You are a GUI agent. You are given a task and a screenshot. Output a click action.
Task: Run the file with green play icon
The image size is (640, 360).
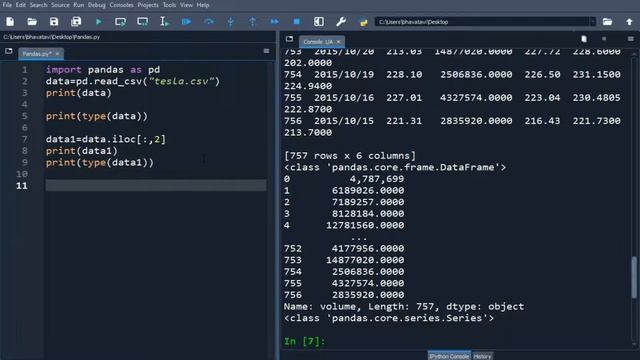[x=98, y=22]
